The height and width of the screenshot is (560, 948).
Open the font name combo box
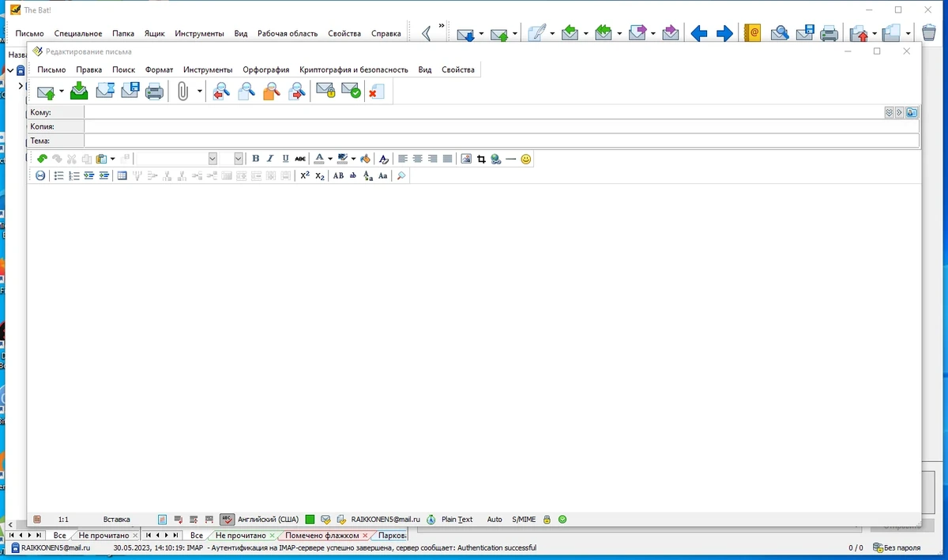click(176, 159)
